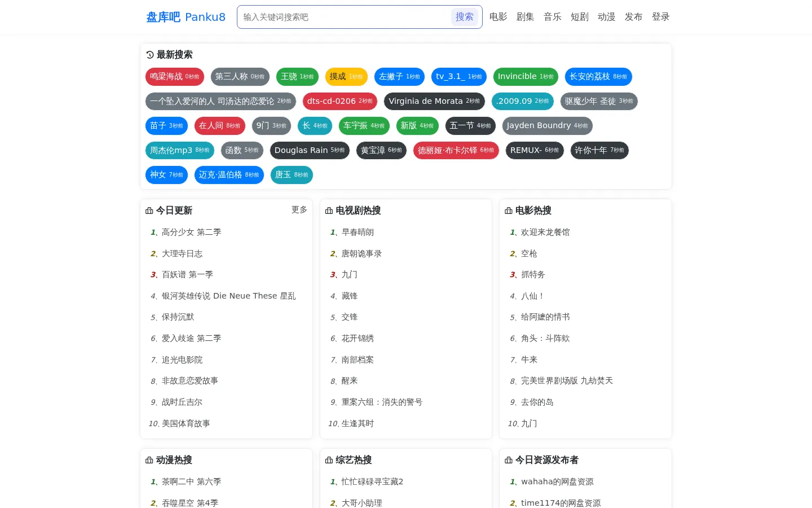This screenshot has width=812, height=508.
Task: Select the green Invincible search tag
Action: tap(526, 77)
